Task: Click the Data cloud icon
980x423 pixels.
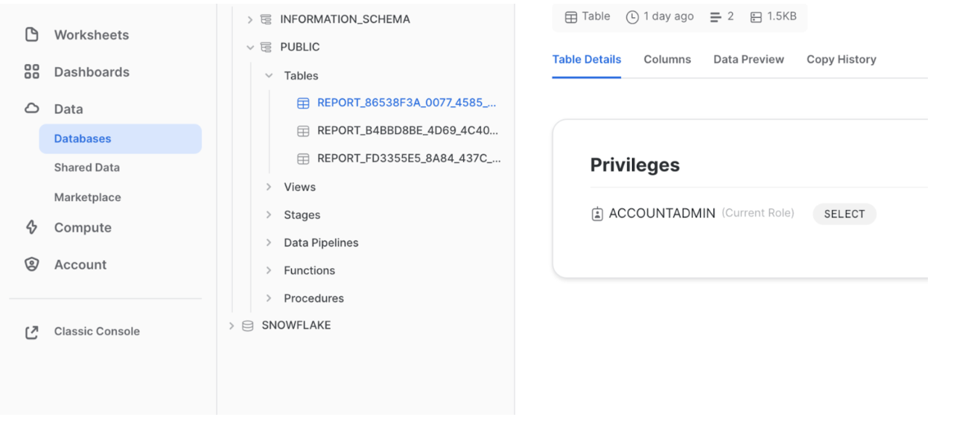Action: point(31,109)
